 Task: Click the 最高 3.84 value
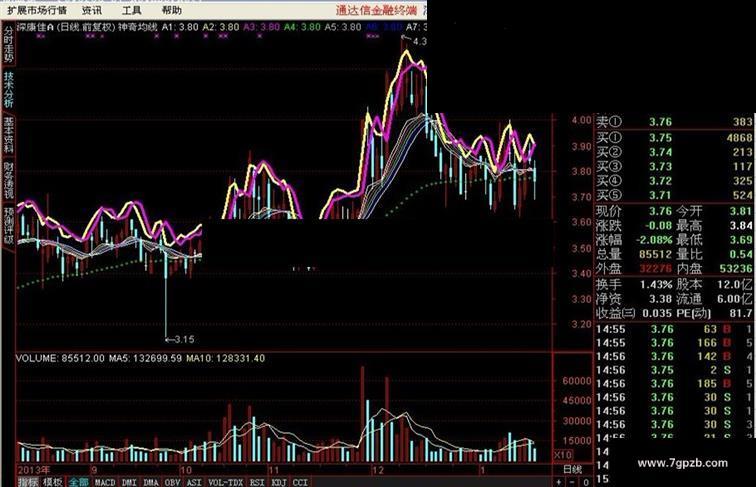(741, 226)
